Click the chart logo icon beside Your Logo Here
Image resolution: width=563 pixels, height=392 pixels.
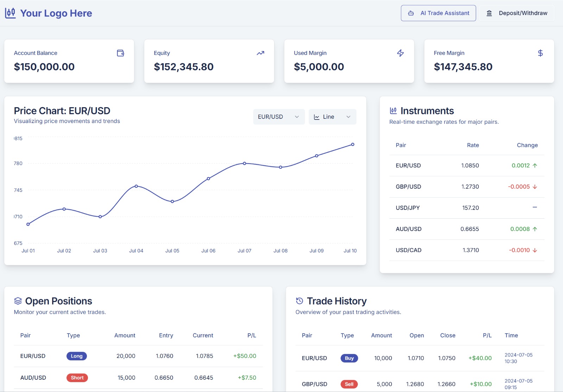[10, 13]
